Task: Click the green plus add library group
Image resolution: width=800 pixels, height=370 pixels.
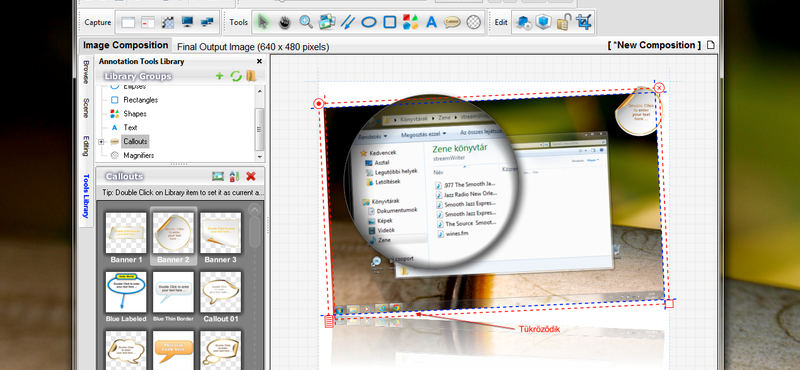Action: [x=219, y=76]
